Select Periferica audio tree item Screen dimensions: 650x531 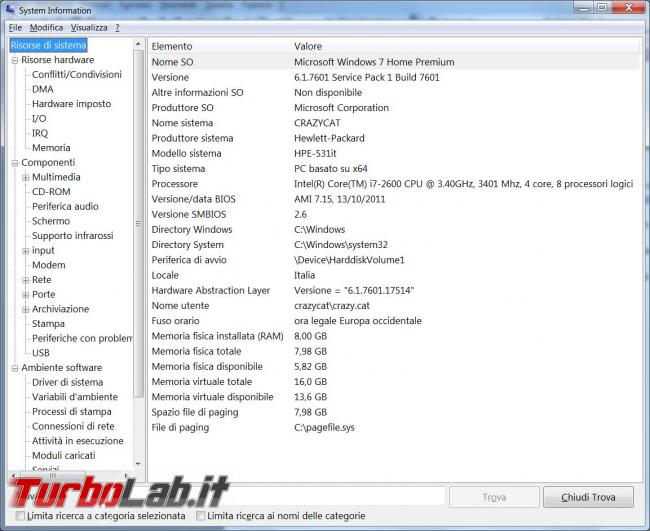tap(65, 206)
